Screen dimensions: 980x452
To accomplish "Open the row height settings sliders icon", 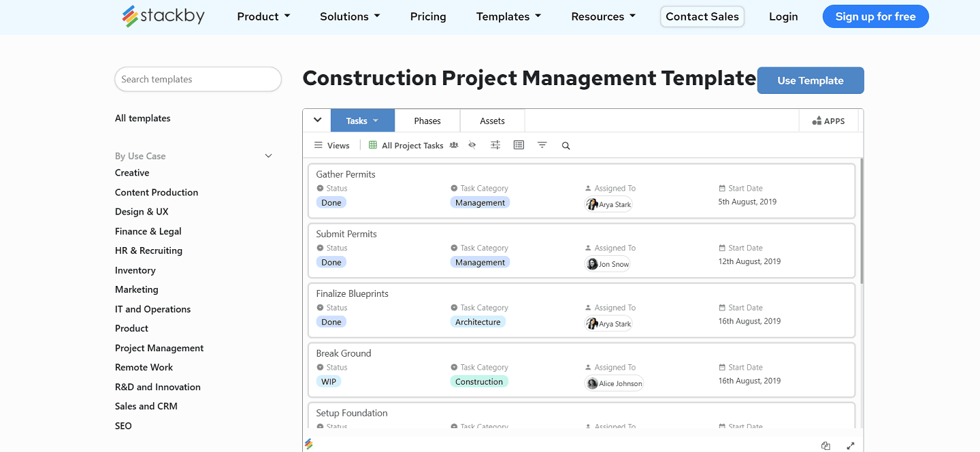I will pos(495,145).
